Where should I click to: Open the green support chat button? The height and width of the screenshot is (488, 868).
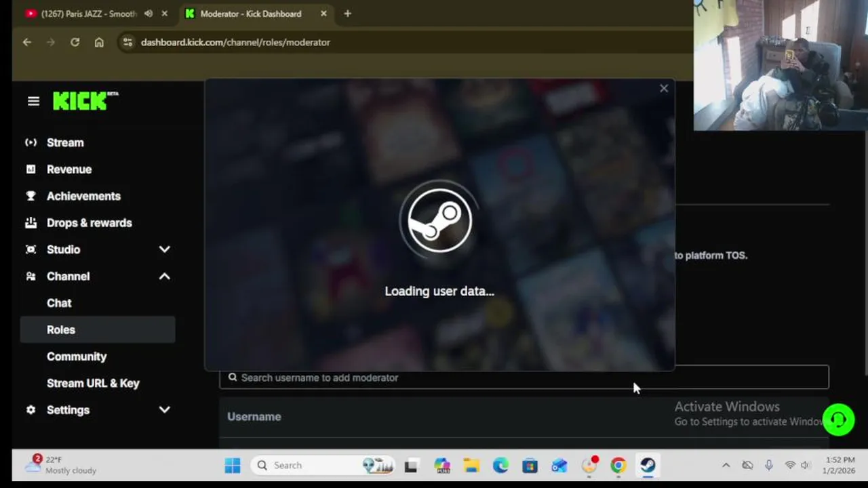(x=838, y=420)
